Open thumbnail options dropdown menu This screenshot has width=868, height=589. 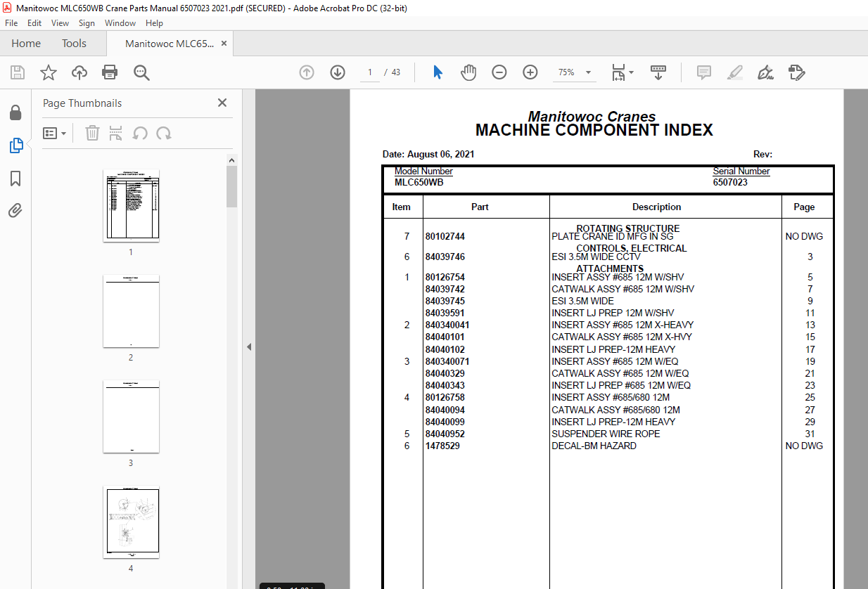click(x=55, y=133)
